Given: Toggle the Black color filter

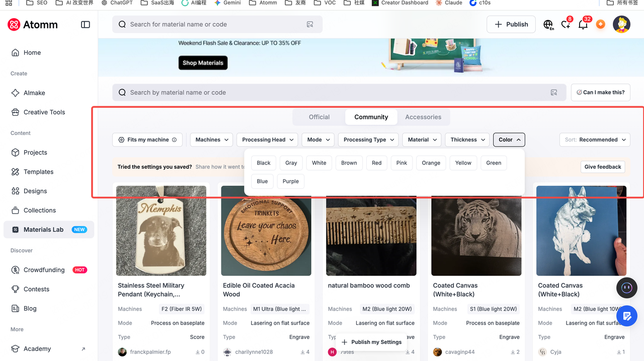Looking at the screenshot, I should (264, 163).
